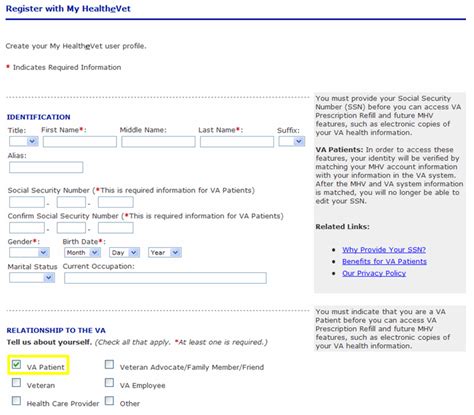Expand the birth Day dropdown
This screenshot has height=415, width=474.
[x=124, y=252]
